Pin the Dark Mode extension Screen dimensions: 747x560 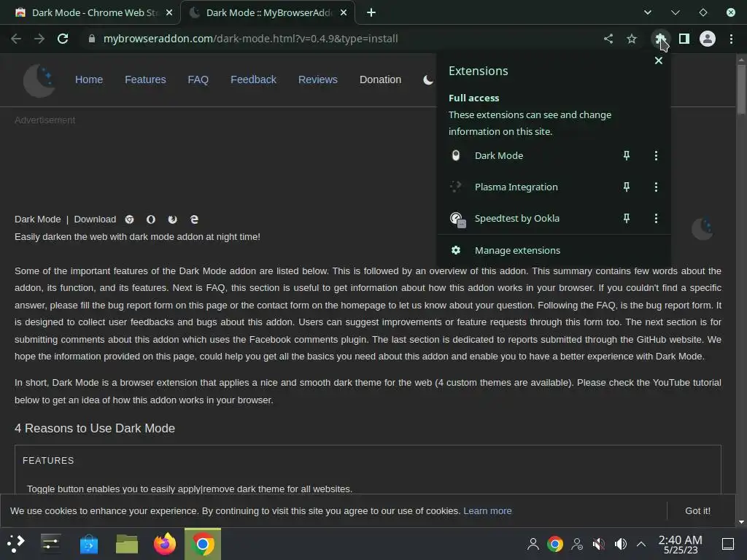tap(627, 156)
